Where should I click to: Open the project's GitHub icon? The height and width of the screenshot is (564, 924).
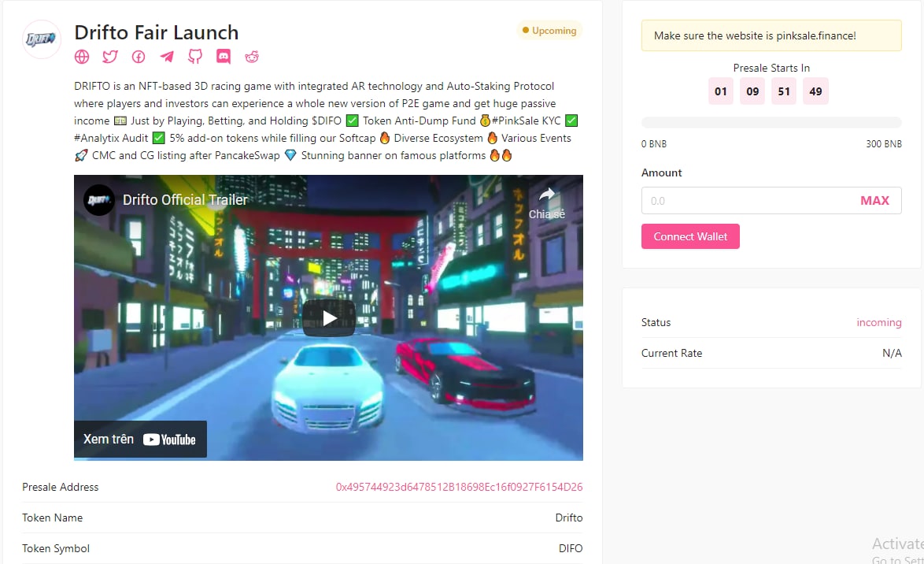(194, 56)
